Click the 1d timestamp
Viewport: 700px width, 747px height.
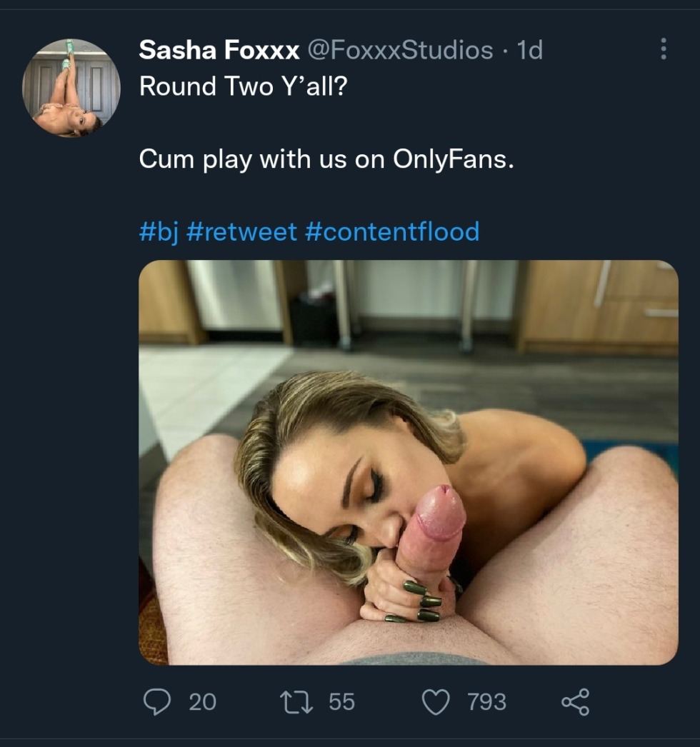tap(529, 50)
